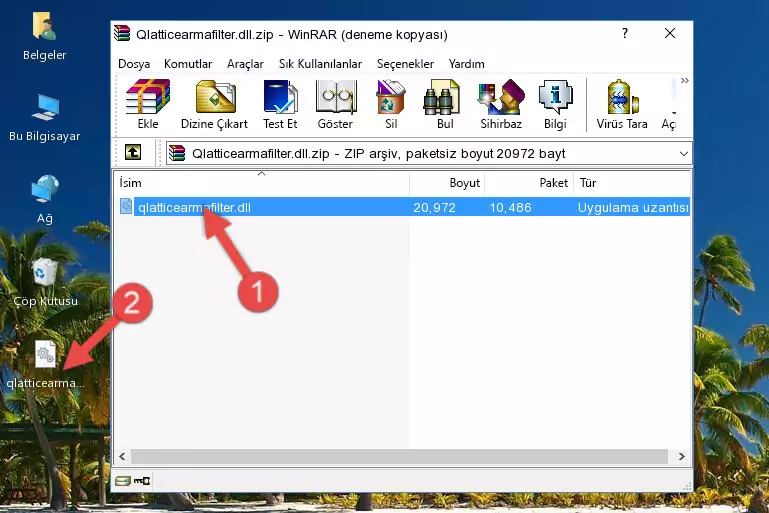The height and width of the screenshot is (513, 769).
Task: Sort by İsim column header
Action: (x=262, y=183)
